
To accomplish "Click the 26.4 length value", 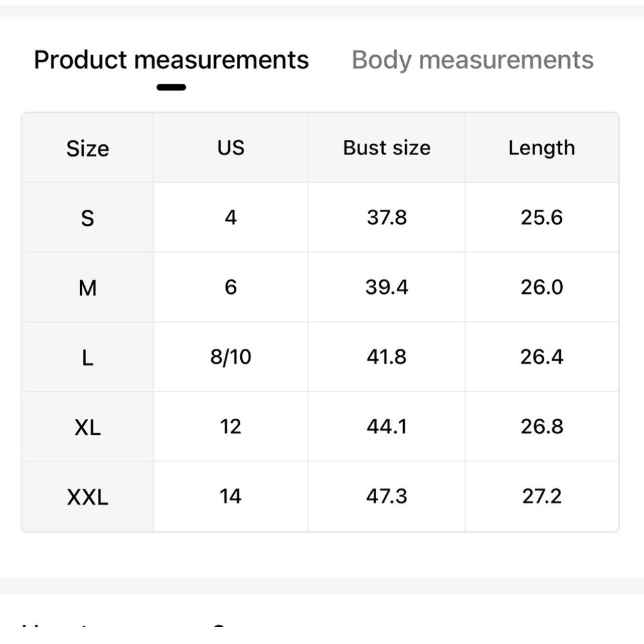I will 542,357.
